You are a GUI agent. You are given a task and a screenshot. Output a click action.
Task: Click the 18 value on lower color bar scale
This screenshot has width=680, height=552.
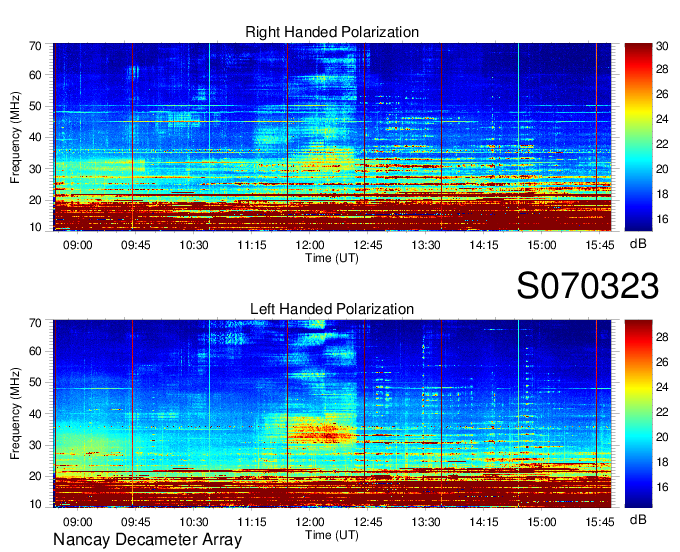click(x=662, y=463)
